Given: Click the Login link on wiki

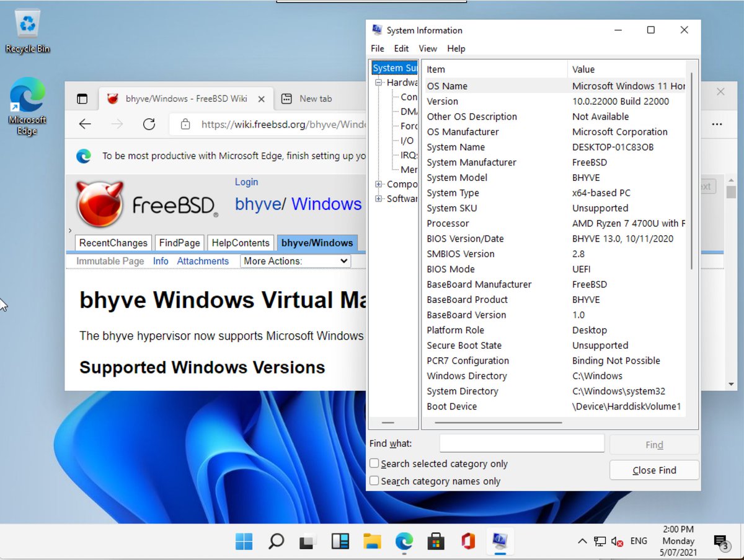Looking at the screenshot, I should pyautogui.click(x=246, y=182).
